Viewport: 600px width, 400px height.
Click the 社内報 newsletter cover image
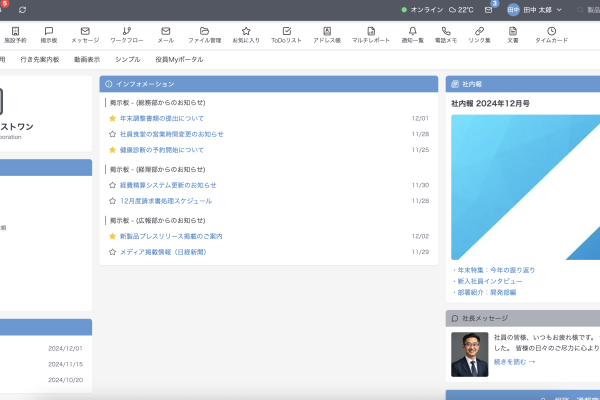coord(525,187)
